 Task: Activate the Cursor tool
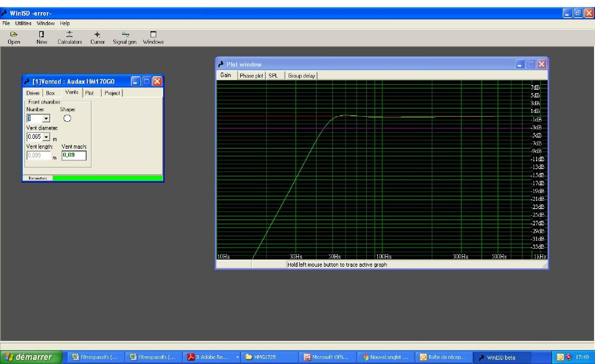pos(98,38)
